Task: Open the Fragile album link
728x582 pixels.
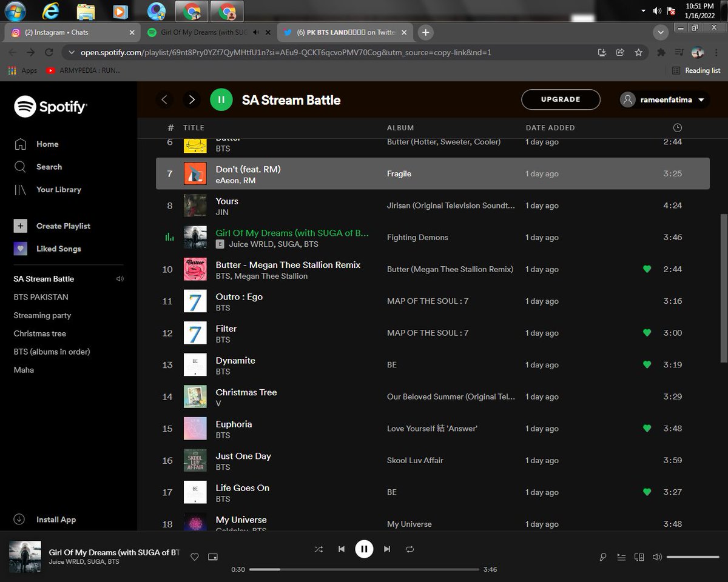Action: (x=399, y=173)
